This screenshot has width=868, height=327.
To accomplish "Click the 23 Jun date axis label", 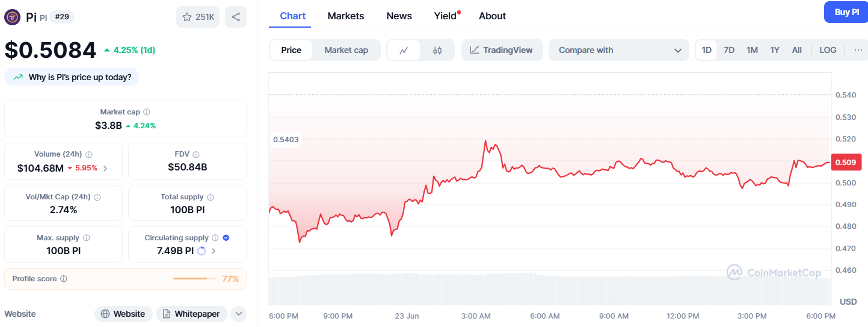I will click(x=407, y=316).
